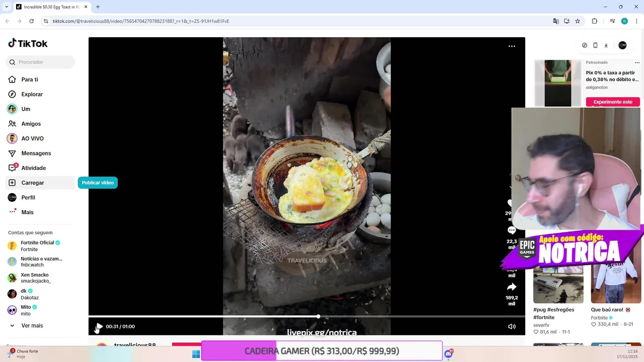The image size is (644, 362).
Task: Click the download desktop app icon
Action: (x=606, y=45)
